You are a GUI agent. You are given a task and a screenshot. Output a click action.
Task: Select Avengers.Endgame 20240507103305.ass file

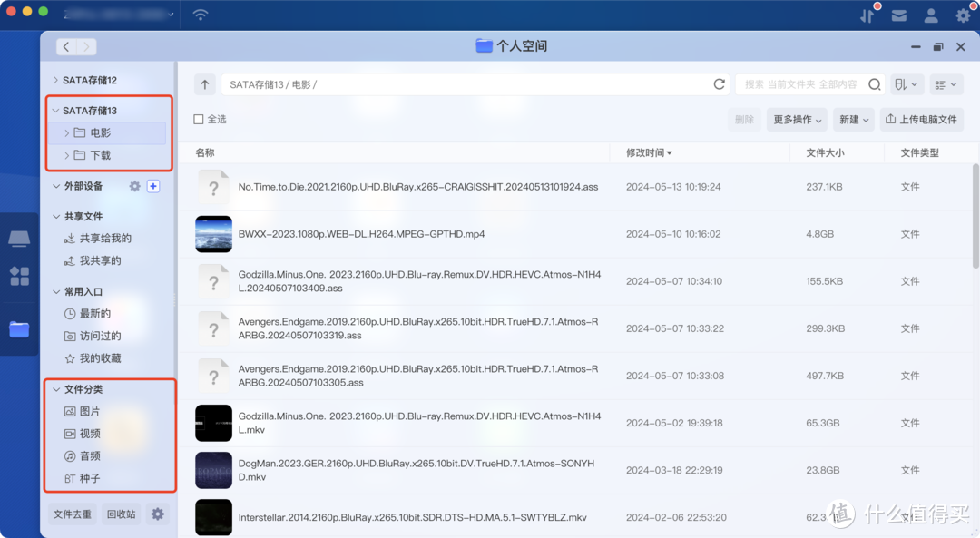pyautogui.click(x=418, y=376)
